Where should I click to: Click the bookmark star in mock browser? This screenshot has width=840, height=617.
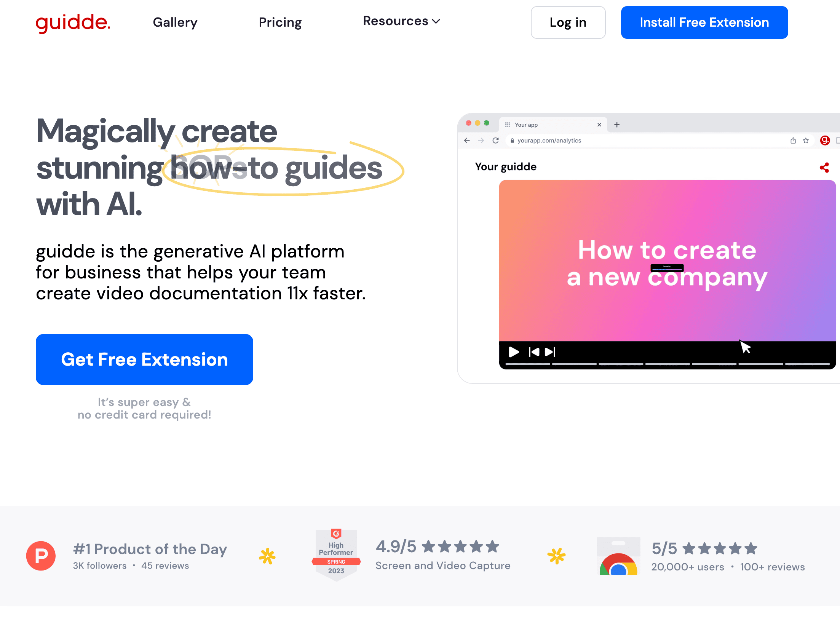(x=806, y=141)
